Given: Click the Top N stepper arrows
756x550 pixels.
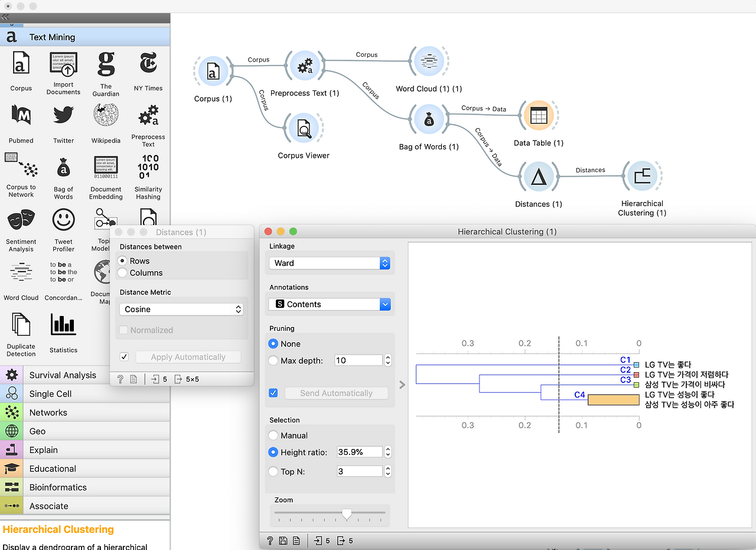Looking at the screenshot, I should [388, 471].
